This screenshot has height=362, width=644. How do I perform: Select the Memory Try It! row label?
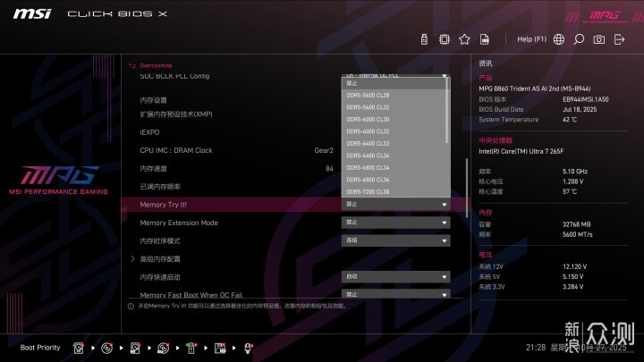point(163,205)
